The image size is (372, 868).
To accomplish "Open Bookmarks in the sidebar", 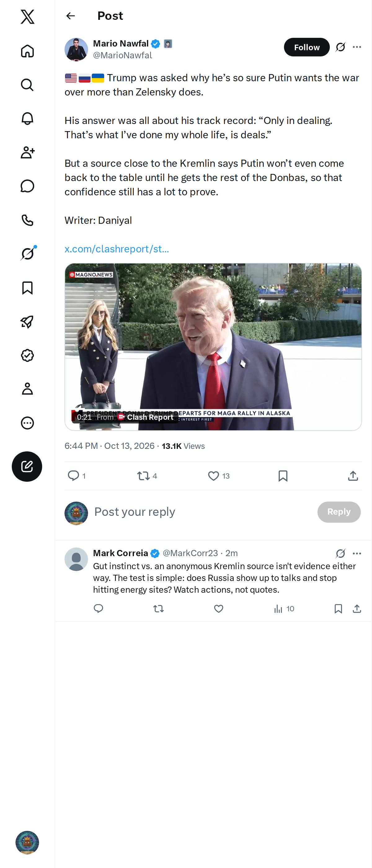I will 27,288.
